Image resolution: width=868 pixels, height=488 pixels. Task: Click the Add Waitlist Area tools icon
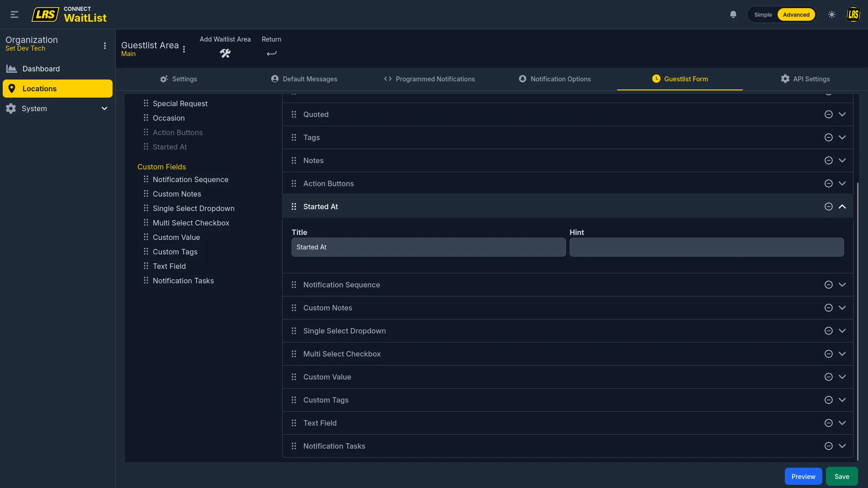[225, 53]
